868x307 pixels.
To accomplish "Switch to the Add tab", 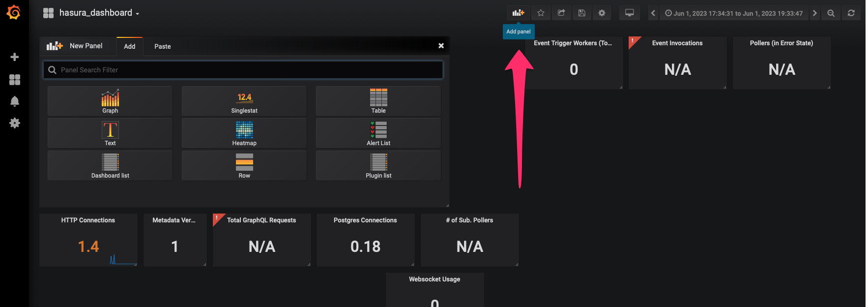I will click(129, 46).
